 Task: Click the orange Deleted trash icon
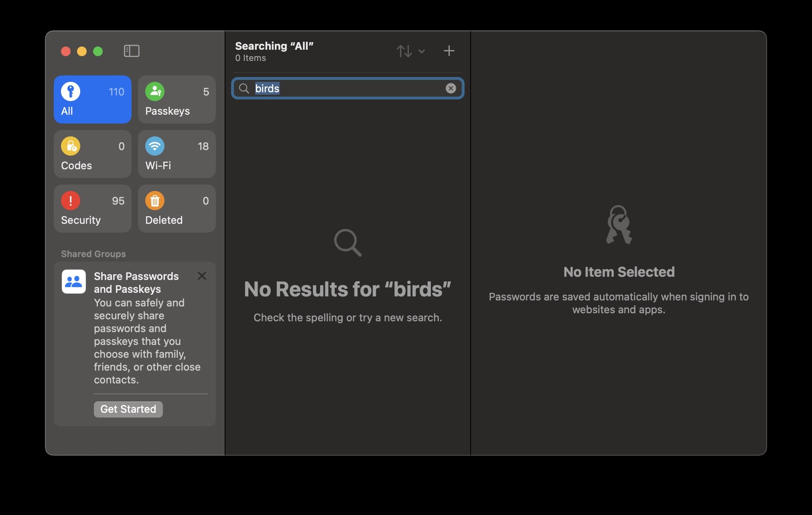coord(155,201)
